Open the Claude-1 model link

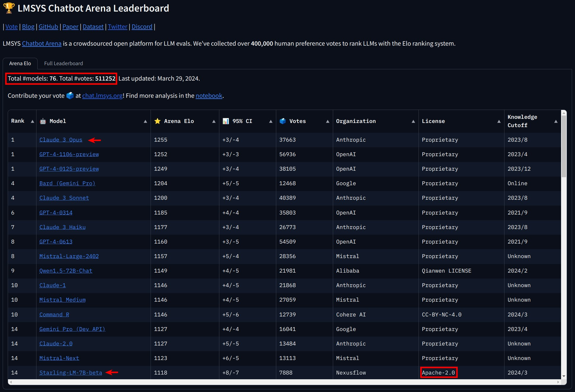52,285
